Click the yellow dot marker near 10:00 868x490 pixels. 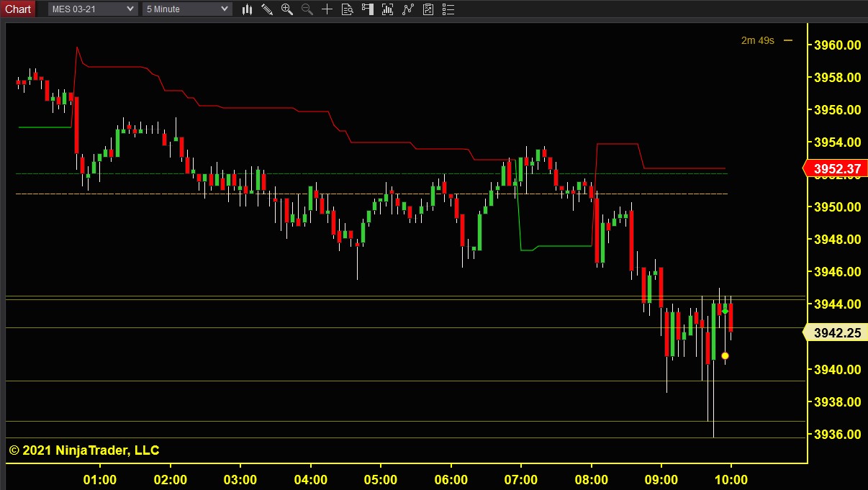point(725,355)
